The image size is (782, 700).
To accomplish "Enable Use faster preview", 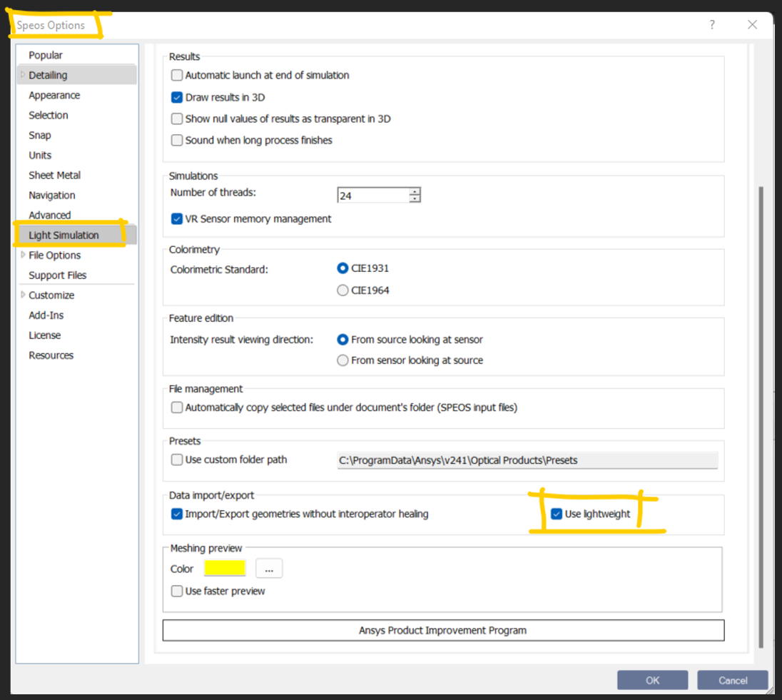I will (x=176, y=592).
